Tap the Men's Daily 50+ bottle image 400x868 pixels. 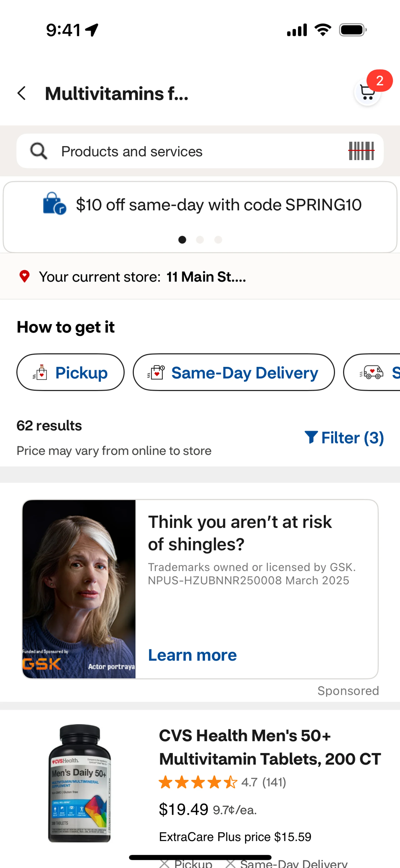tap(79, 783)
